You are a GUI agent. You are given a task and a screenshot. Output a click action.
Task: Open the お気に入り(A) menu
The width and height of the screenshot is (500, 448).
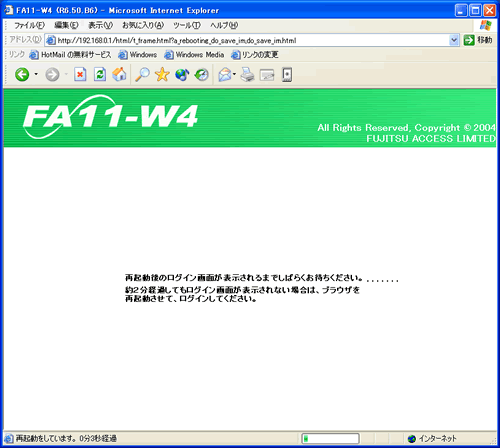click(x=143, y=25)
